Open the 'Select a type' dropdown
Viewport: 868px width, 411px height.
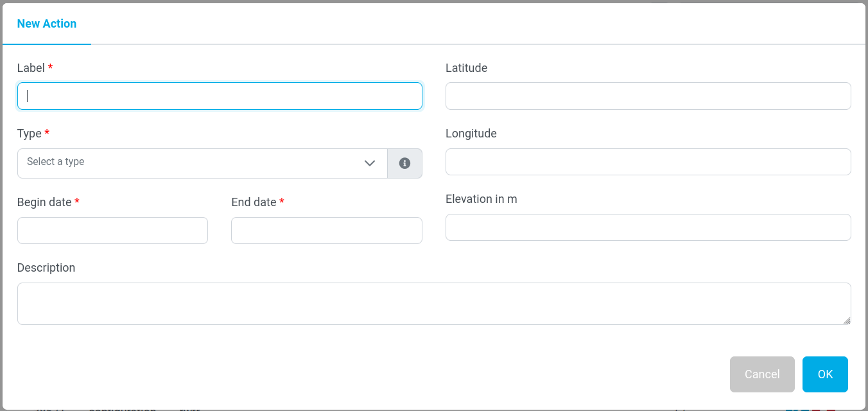tap(202, 163)
